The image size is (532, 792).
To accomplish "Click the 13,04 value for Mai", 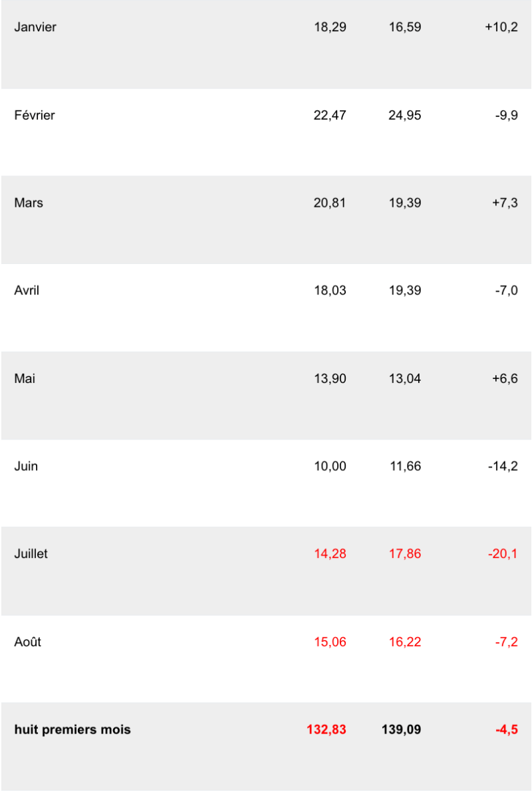I will click(x=405, y=378).
